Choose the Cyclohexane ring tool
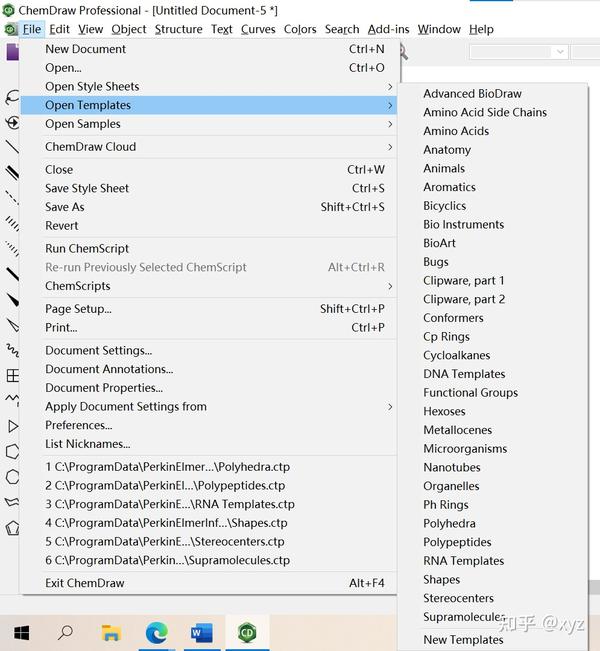The width and height of the screenshot is (600, 651). click(12, 477)
